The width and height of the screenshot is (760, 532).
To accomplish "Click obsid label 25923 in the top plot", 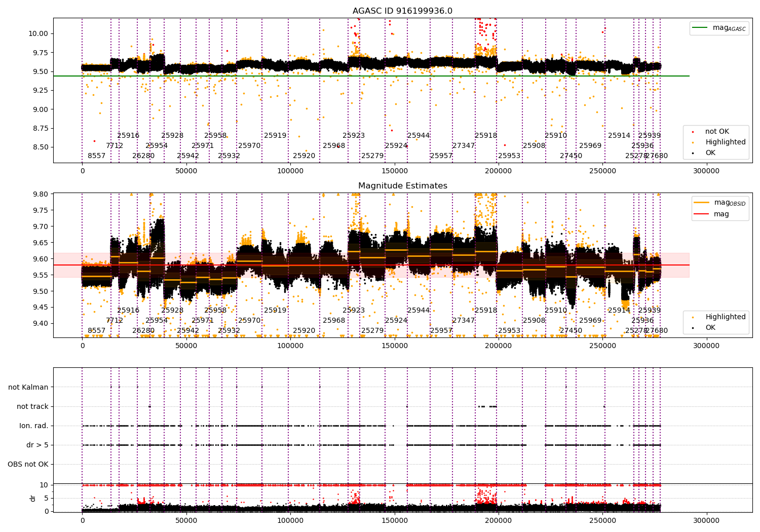I will (x=354, y=135).
